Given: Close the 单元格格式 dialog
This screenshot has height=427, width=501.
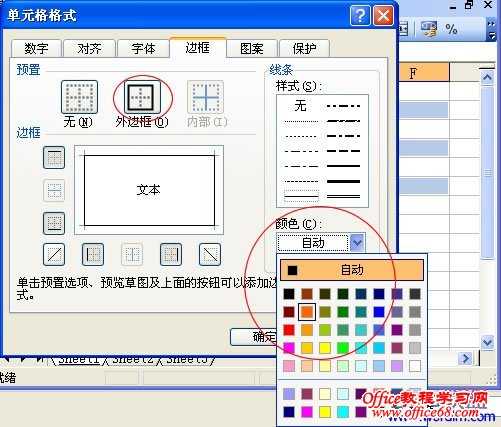Looking at the screenshot, I should tap(383, 16).
